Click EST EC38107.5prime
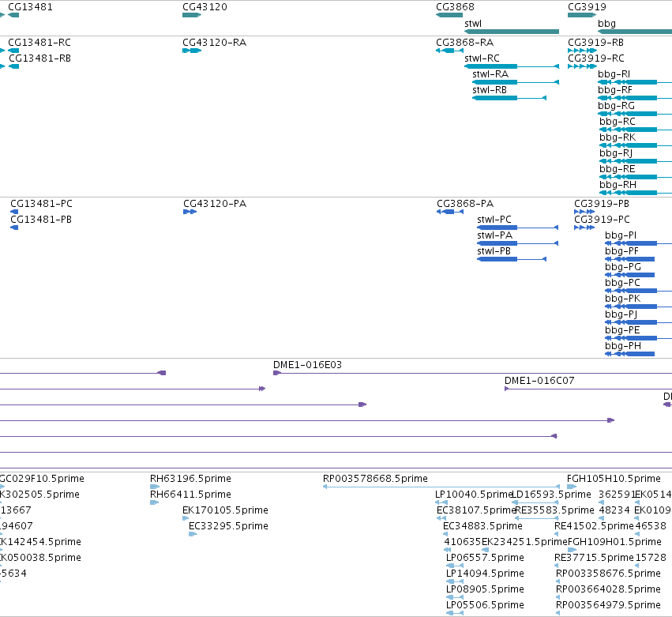 click(x=476, y=510)
